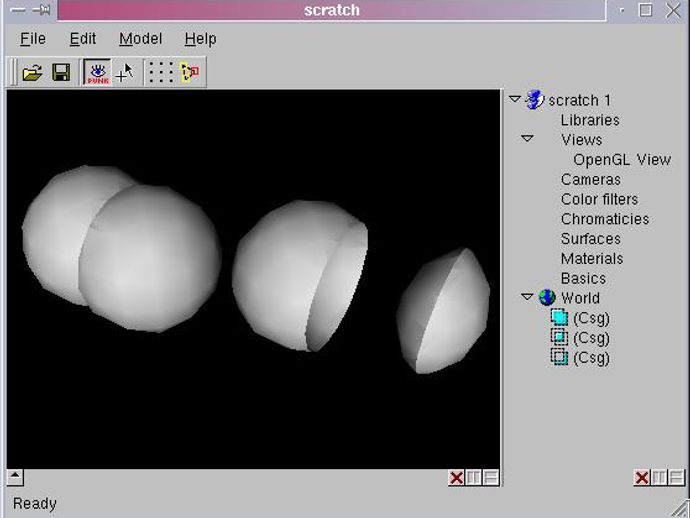
Task: Click the window pin icon in title bar
Action: (42, 10)
